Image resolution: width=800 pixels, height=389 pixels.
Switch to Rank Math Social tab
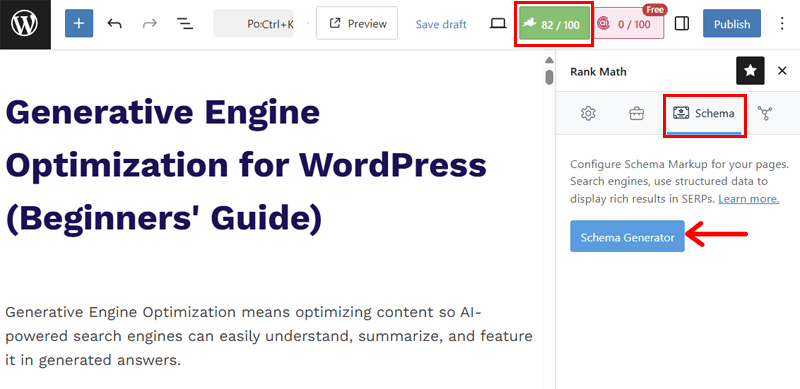click(x=765, y=113)
